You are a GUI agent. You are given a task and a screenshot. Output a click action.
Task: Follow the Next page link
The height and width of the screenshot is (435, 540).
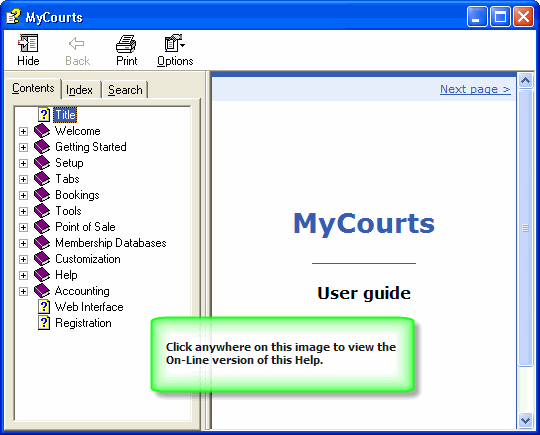click(475, 89)
